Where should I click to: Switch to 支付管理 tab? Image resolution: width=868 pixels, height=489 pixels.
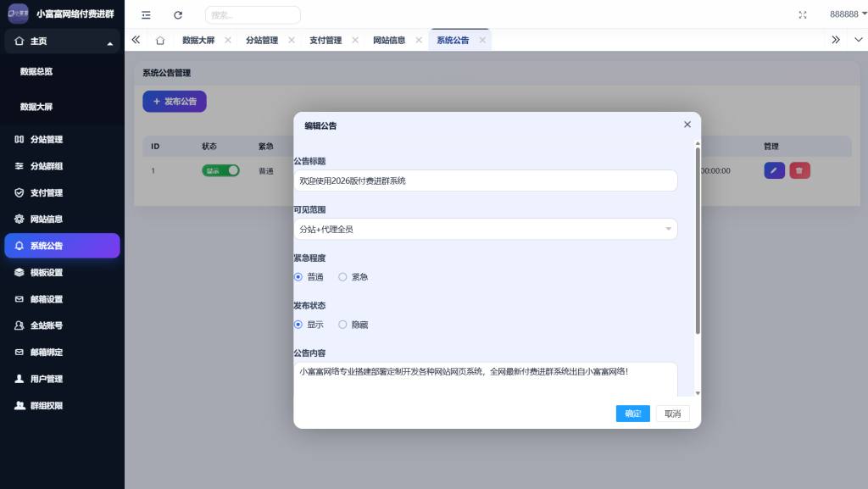pos(325,40)
